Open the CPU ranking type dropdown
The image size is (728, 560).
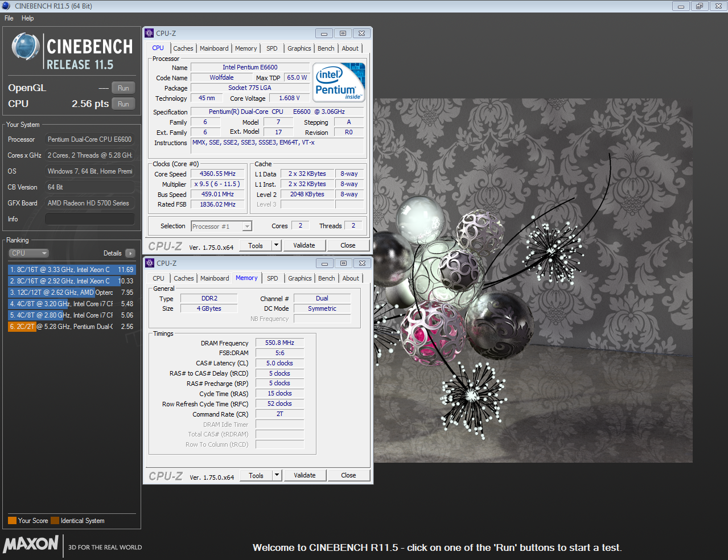(x=28, y=253)
